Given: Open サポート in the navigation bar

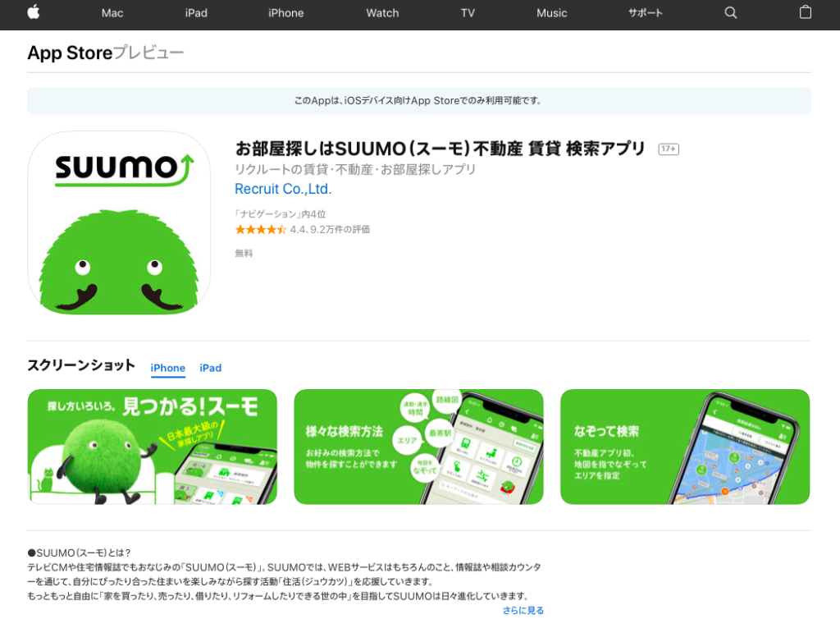Looking at the screenshot, I should (646, 13).
